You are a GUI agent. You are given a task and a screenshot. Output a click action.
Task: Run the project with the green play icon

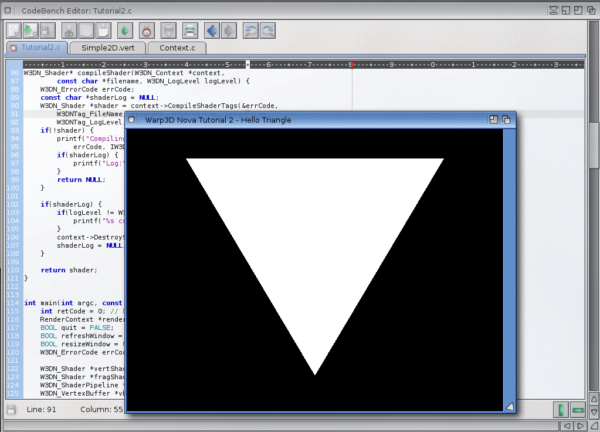tap(125, 31)
